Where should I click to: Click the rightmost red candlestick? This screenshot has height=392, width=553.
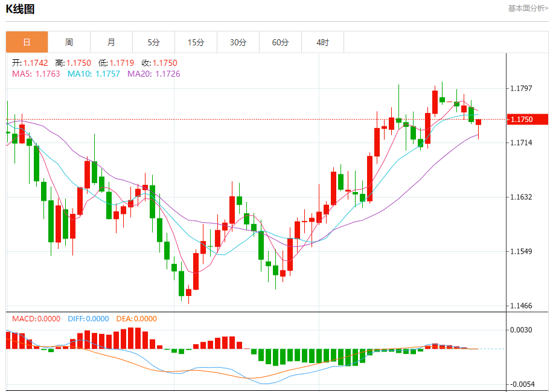[x=478, y=122]
